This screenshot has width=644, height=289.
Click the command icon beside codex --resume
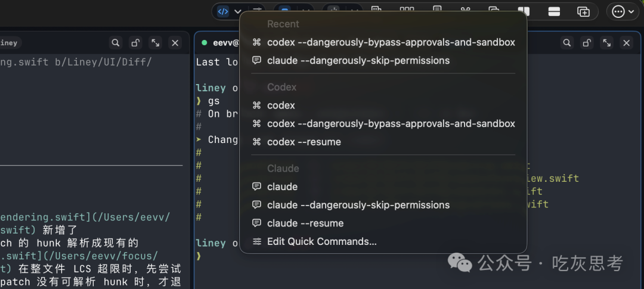tap(256, 142)
